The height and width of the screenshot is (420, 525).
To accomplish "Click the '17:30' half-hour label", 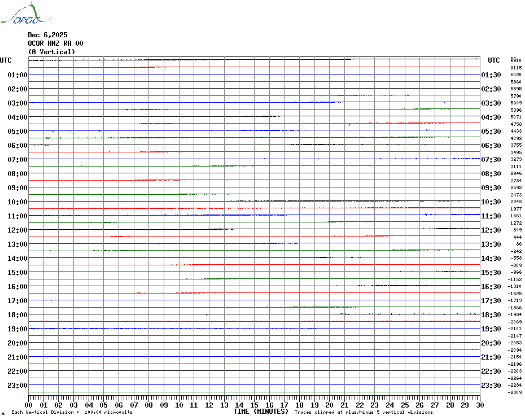I will click(x=491, y=301).
